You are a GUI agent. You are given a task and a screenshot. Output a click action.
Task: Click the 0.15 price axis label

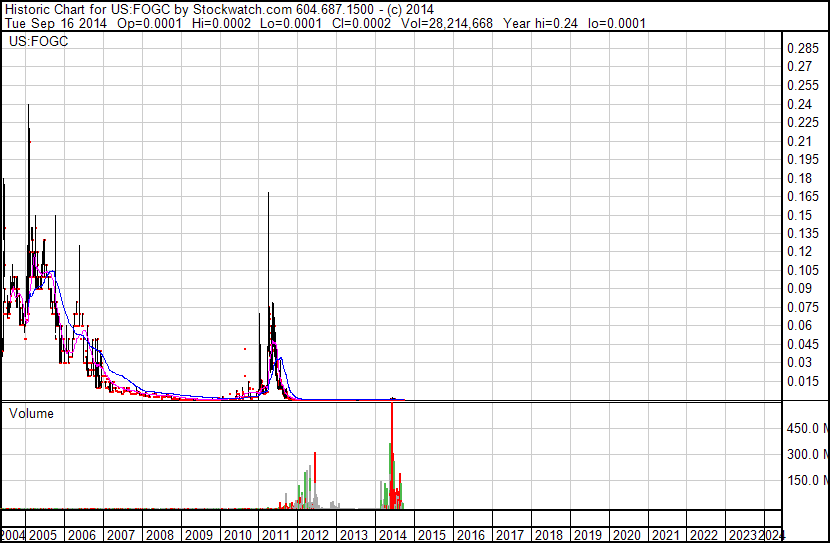tap(799, 215)
